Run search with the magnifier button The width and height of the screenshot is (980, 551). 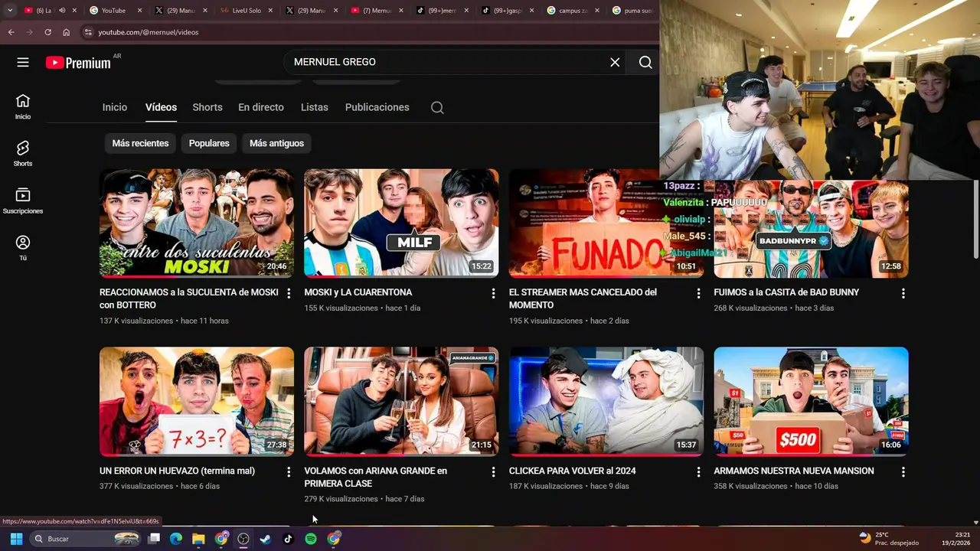click(645, 62)
